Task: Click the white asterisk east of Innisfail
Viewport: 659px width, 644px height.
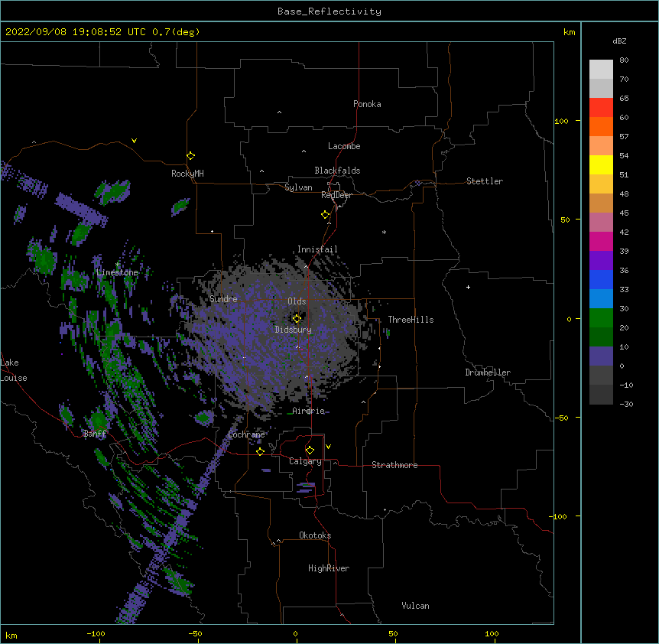Action: [384, 232]
